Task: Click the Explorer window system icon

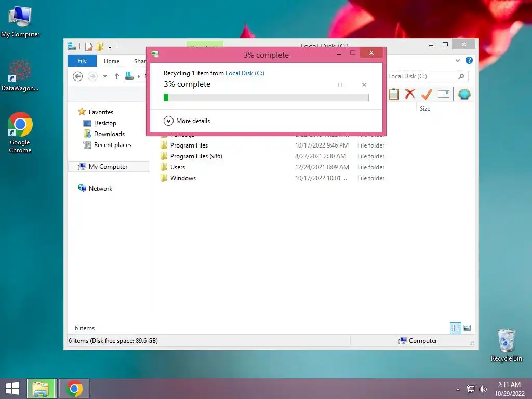Action: (x=72, y=46)
